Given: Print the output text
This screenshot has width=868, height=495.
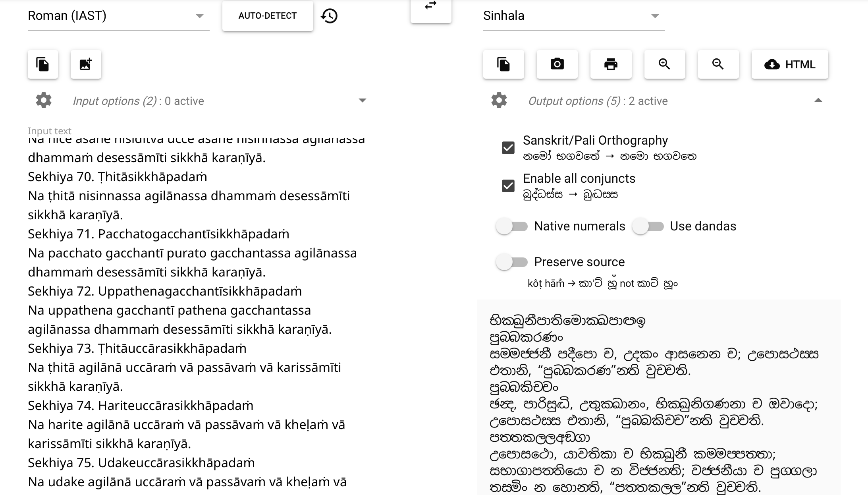Looking at the screenshot, I should [611, 64].
